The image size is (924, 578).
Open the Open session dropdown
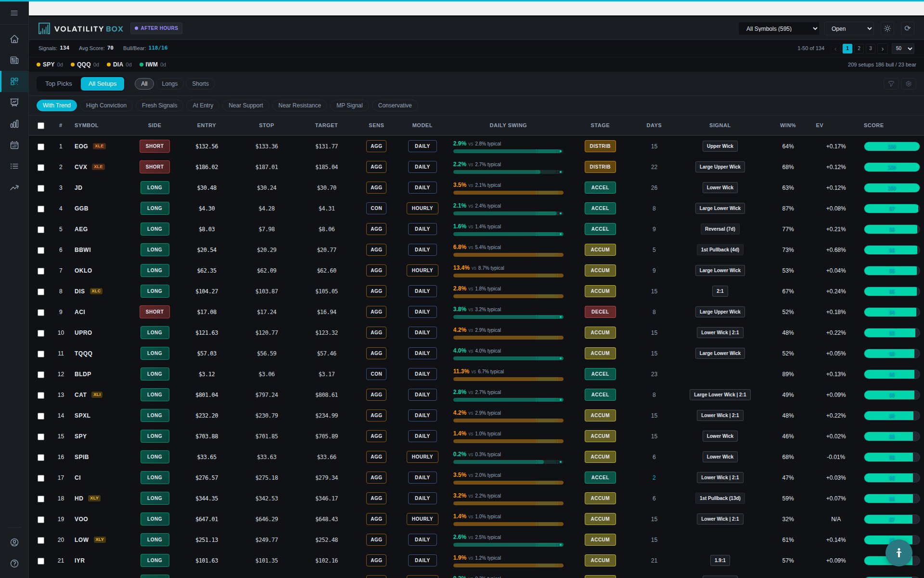point(849,28)
